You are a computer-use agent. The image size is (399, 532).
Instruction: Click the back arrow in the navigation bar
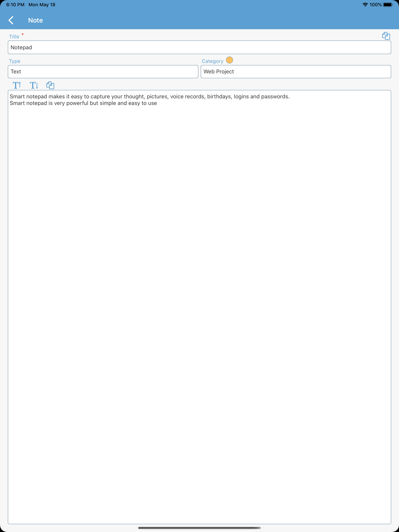tap(11, 20)
